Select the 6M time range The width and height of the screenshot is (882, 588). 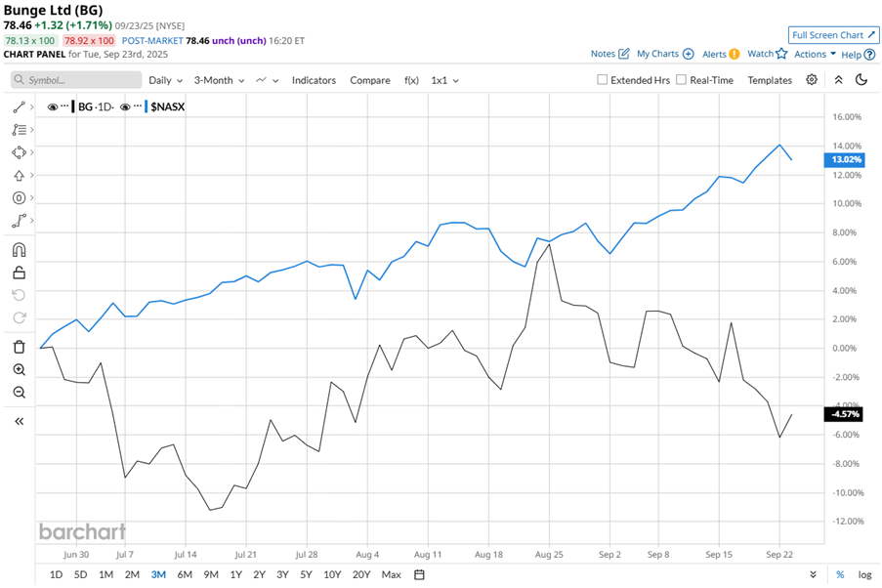[x=185, y=574]
